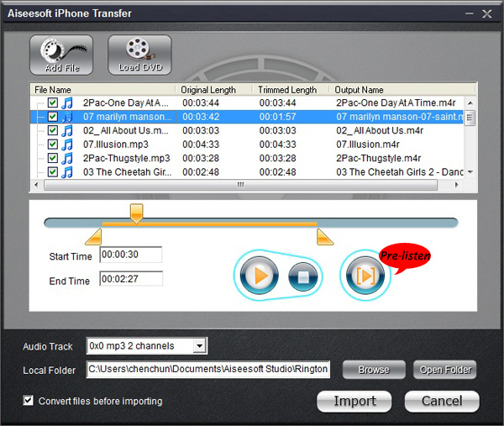Click the Local Folder path field
The image size is (504, 426).
(208, 370)
